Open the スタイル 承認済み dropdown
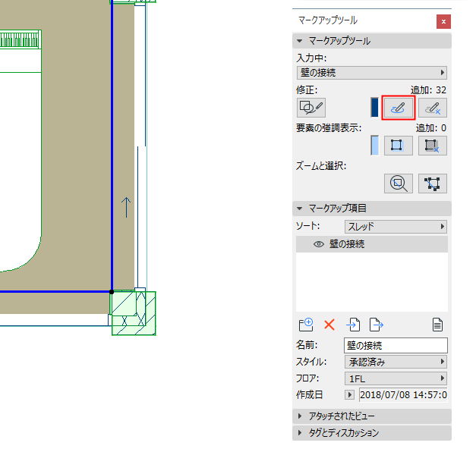The height and width of the screenshot is (452, 476). pos(396,362)
